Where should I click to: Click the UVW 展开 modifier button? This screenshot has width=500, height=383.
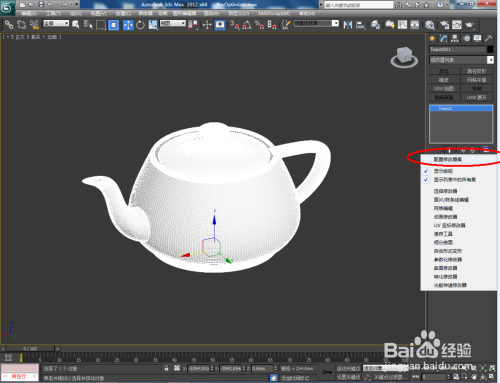pos(477,97)
